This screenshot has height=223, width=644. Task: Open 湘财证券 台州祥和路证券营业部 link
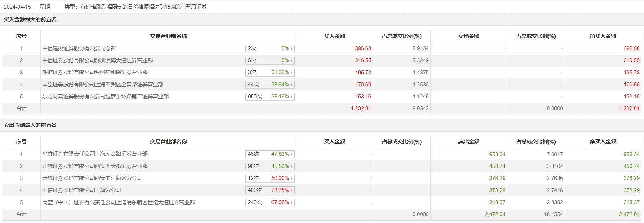coord(95,72)
